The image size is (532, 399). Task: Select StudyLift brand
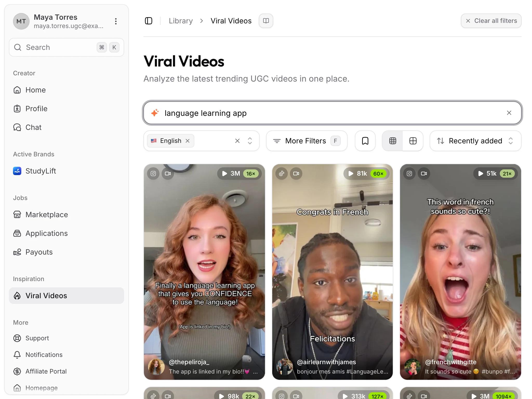[x=66, y=171]
